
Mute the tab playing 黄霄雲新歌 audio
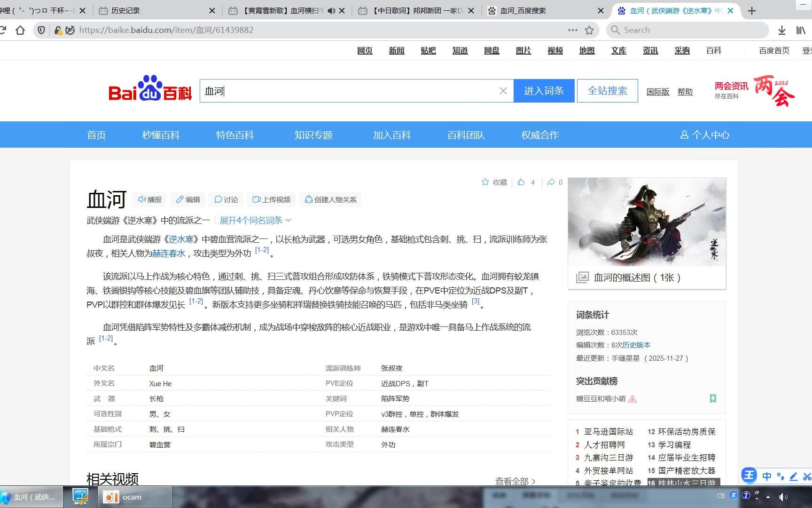331,10
